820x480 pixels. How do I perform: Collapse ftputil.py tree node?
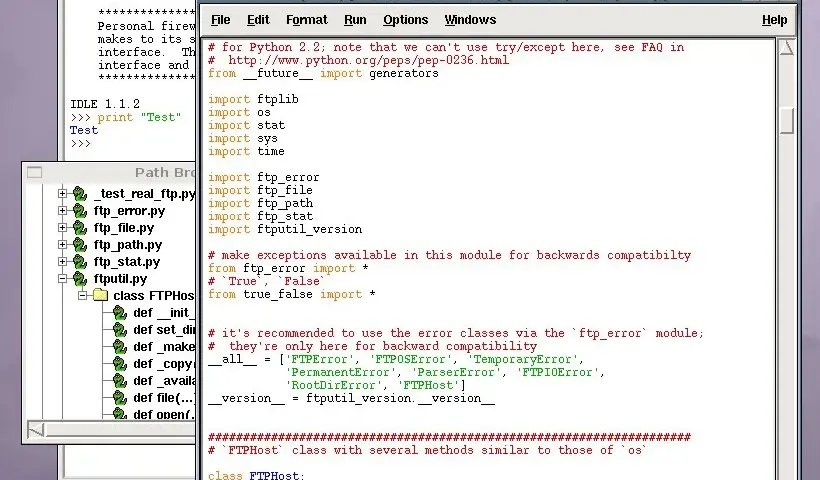pyautogui.click(x=62, y=279)
